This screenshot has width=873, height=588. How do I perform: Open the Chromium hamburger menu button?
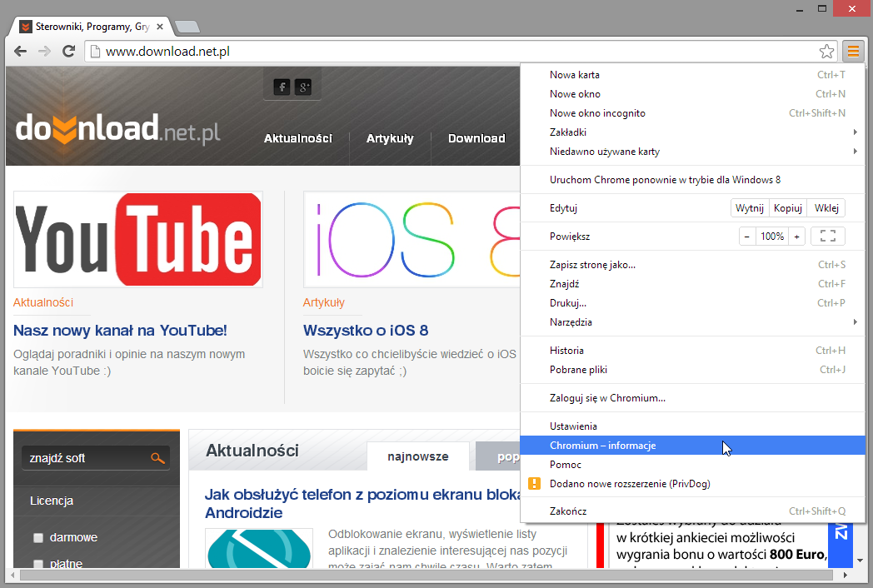852,52
